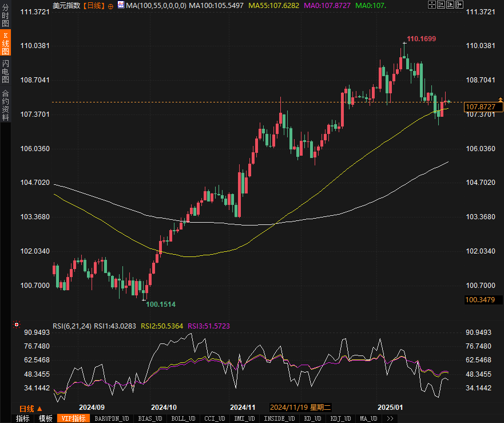Click the orange price marker arrow on right axis

click(501, 100)
